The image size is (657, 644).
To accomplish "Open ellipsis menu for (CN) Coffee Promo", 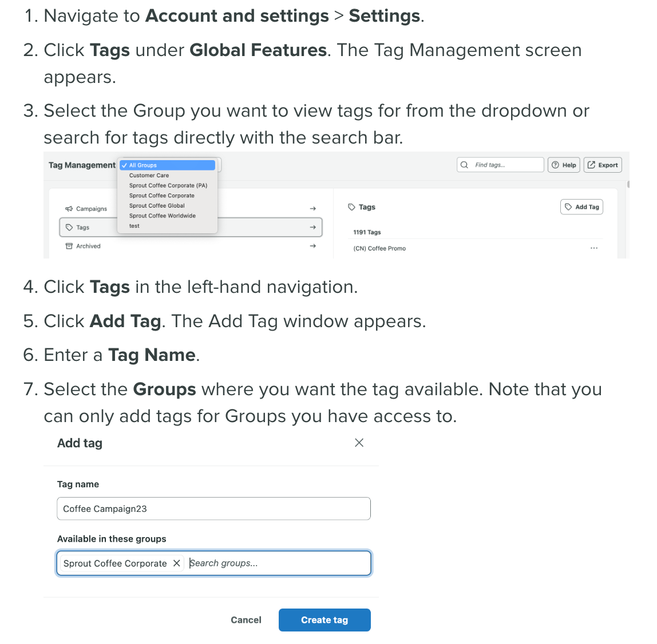I will [x=593, y=248].
